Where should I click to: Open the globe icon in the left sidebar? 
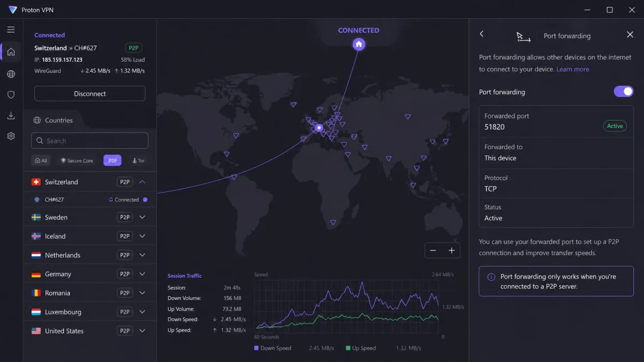click(11, 74)
